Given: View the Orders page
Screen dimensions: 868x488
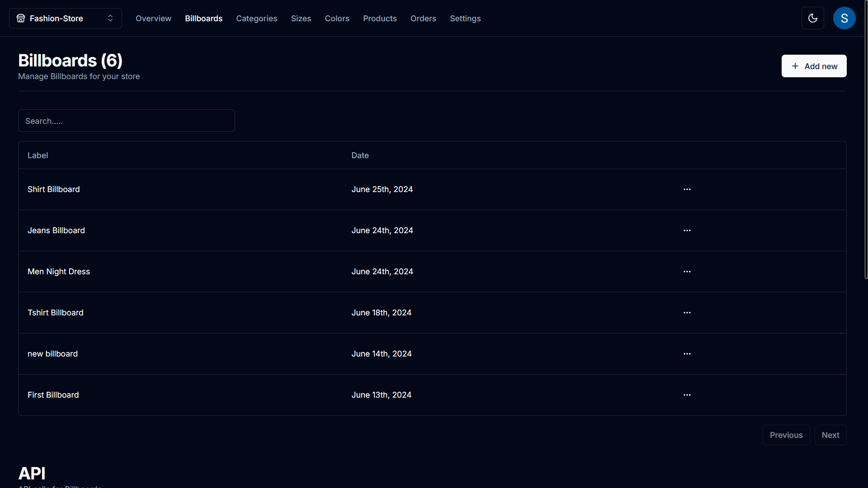Looking at the screenshot, I should (423, 19).
